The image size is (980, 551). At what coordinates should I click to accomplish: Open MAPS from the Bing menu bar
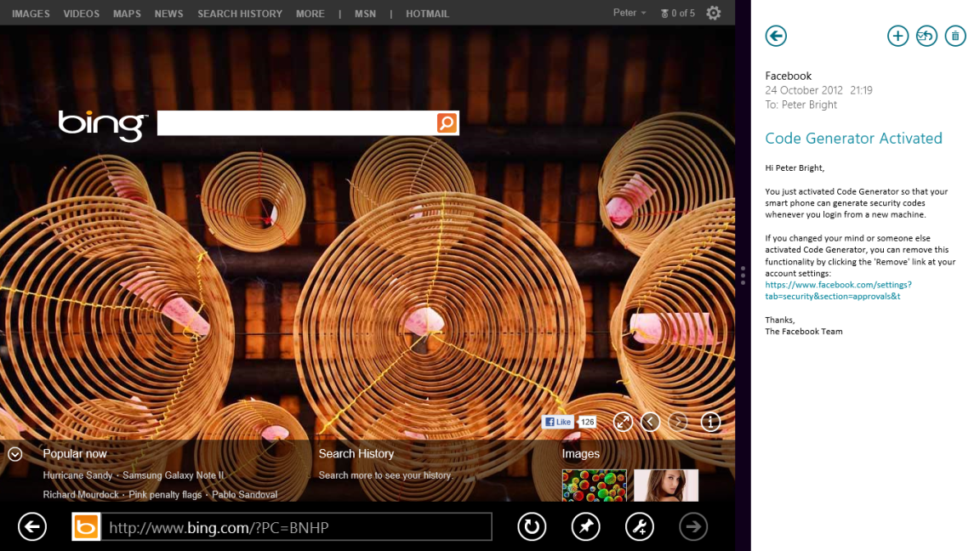127,13
